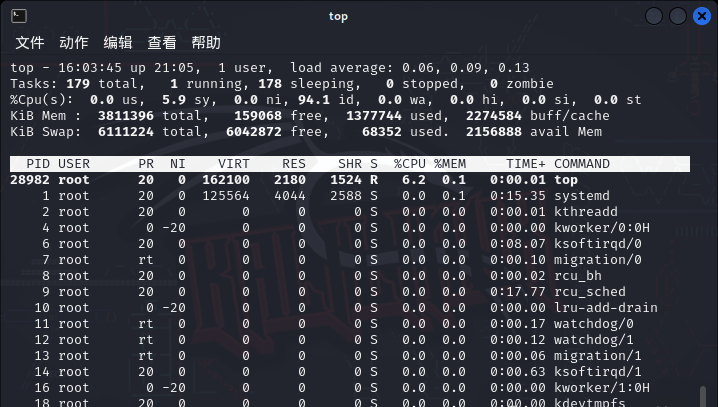Click the 178 sleeping tasks value
The width and height of the screenshot is (718, 407).
click(270, 84)
